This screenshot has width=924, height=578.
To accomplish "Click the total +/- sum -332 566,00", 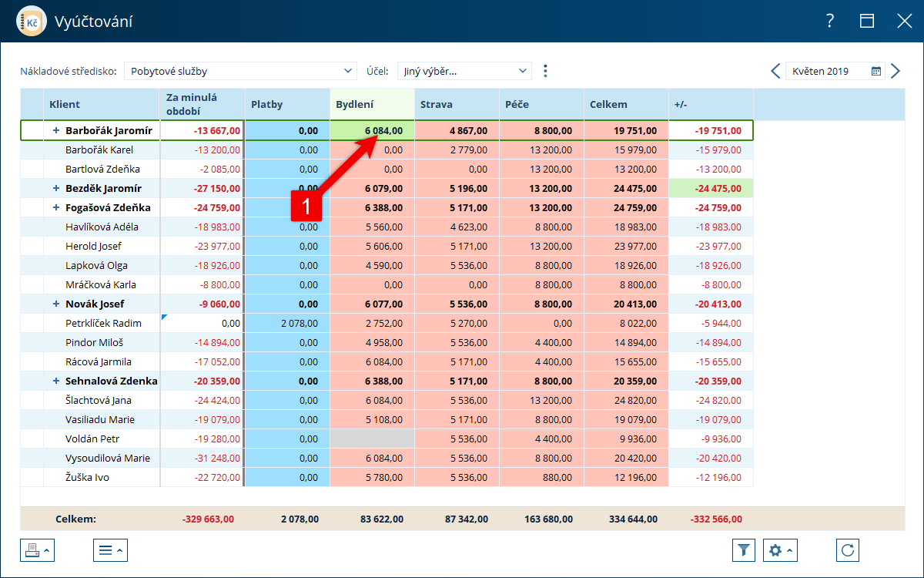I will point(715,519).
